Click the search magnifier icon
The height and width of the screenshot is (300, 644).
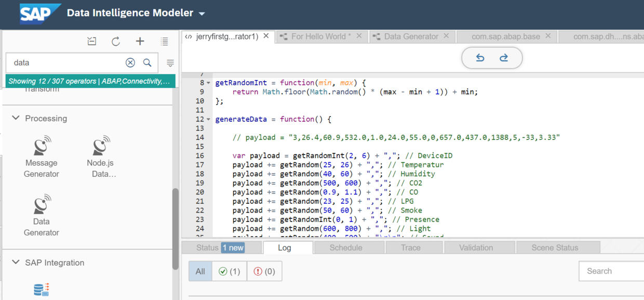147,62
